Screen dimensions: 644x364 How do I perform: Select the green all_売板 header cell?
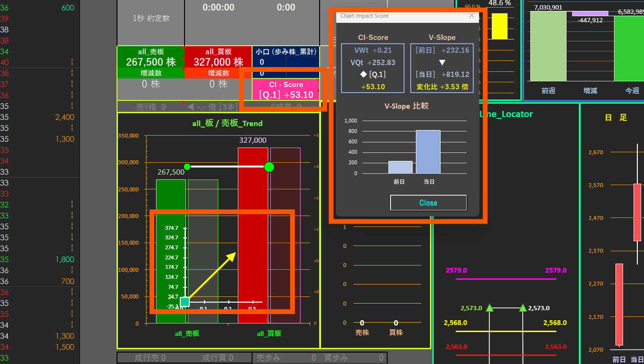click(150, 57)
